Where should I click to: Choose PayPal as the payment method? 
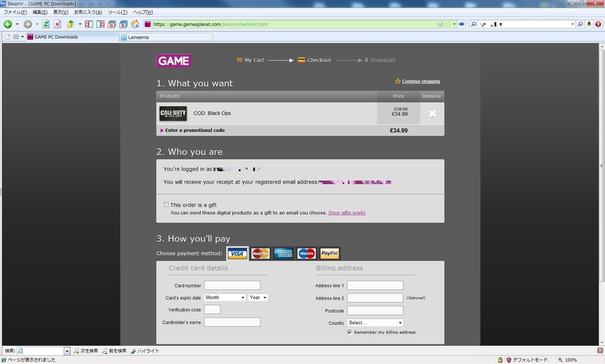point(330,253)
